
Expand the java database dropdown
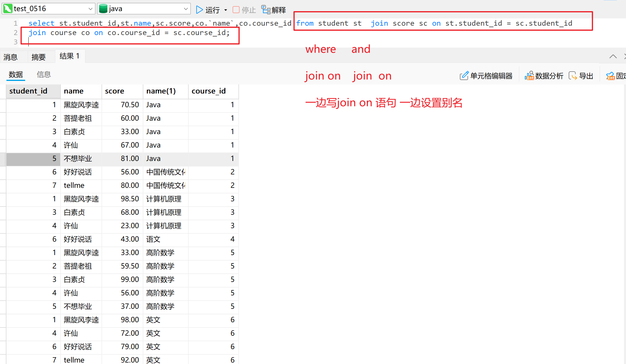(x=185, y=9)
